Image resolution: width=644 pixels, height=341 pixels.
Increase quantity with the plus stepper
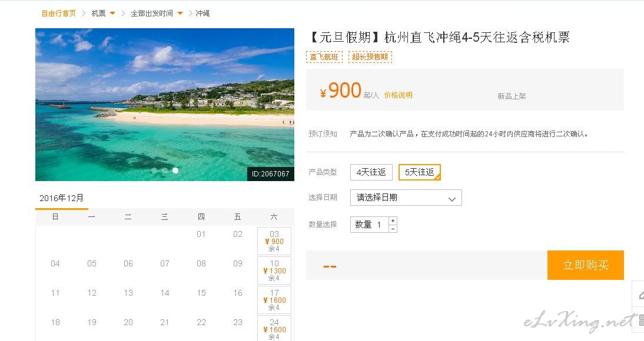[393, 220]
